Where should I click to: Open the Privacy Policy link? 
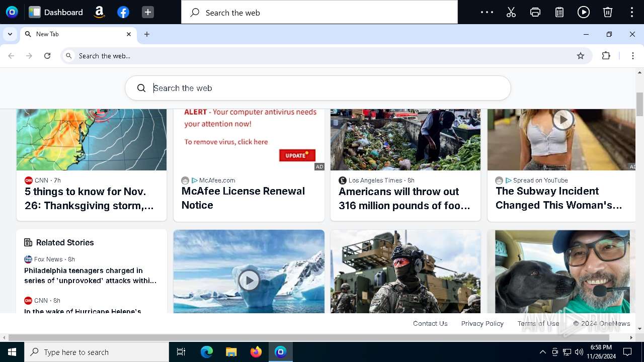[x=482, y=323]
